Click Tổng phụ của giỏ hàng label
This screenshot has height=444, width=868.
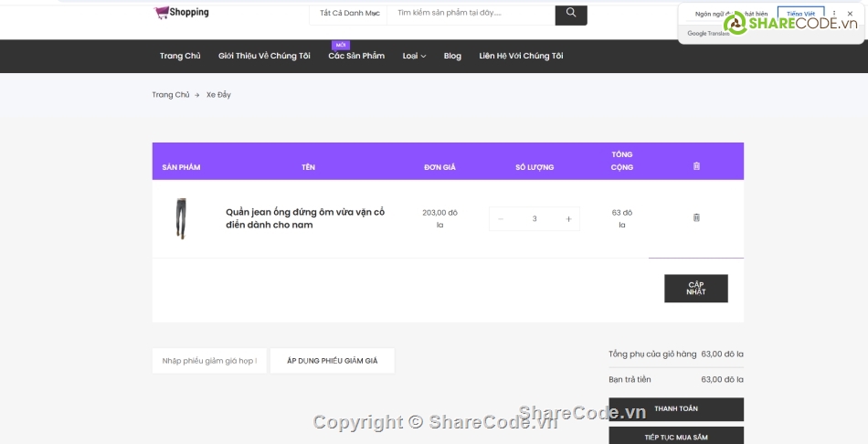(652, 354)
